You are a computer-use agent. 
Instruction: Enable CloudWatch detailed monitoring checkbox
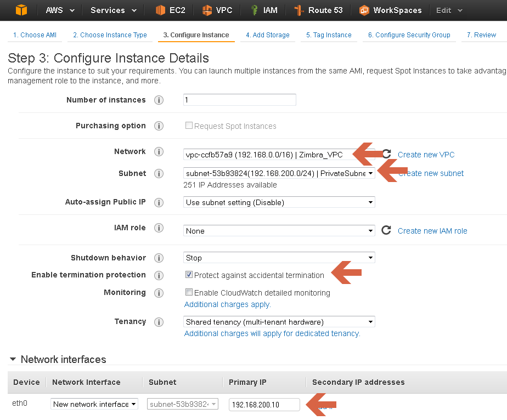point(189,292)
